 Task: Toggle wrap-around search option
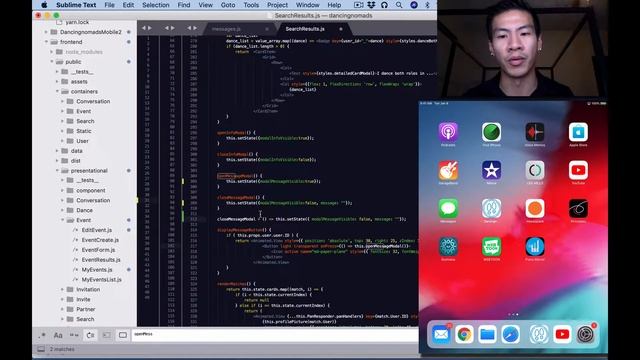[x=90, y=336]
